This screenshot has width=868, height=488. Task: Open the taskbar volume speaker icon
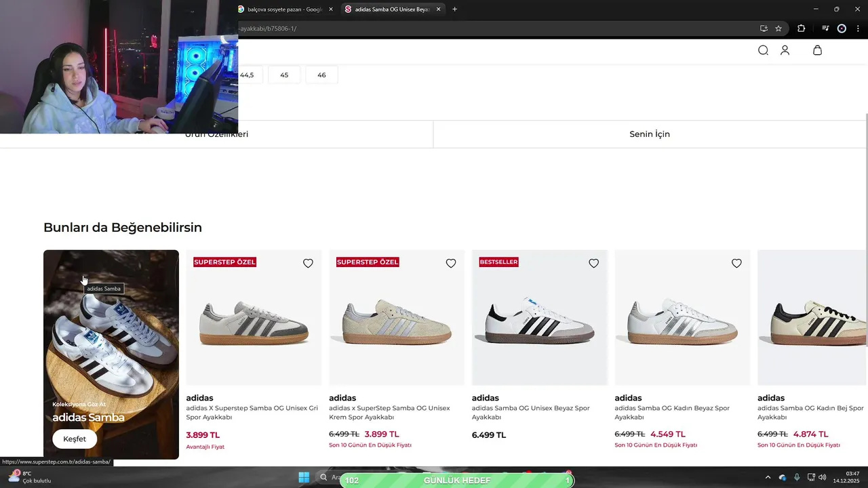coord(823,478)
